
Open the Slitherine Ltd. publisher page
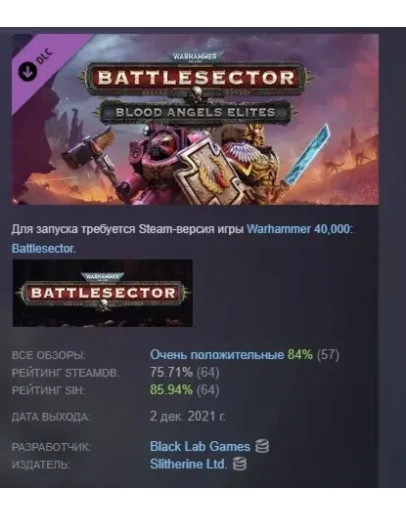188,464
